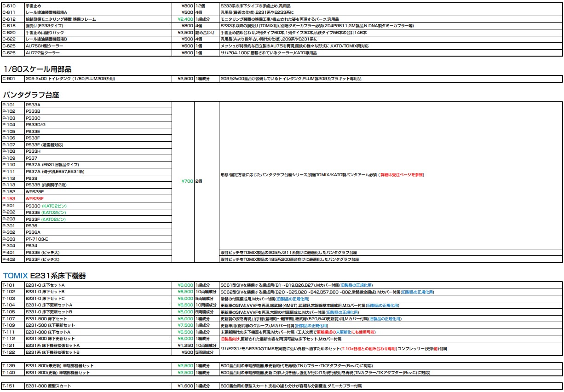
Task: Select the item name PS33A
Action: 33,105
